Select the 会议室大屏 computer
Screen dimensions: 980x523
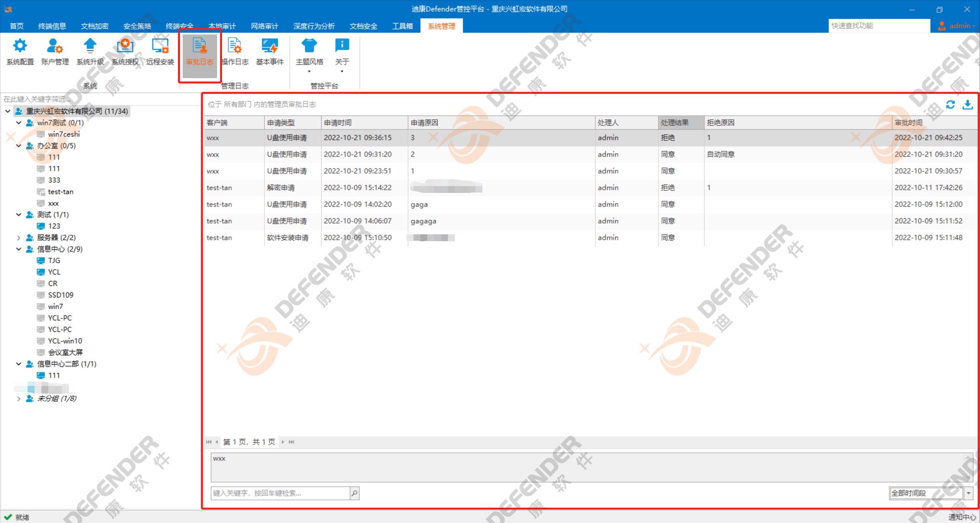tap(65, 352)
